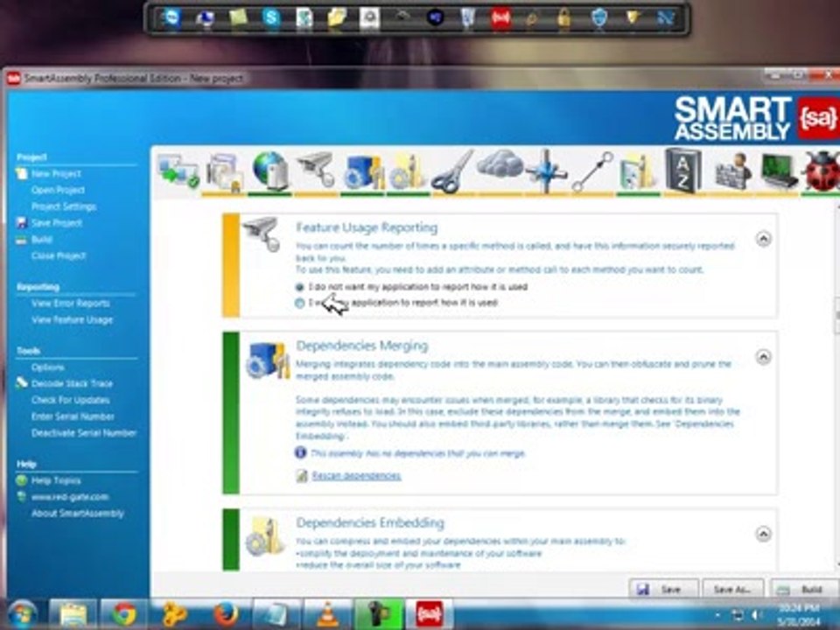Open View Feature Usage
The width and height of the screenshot is (840, 630).
pos(72,320)
